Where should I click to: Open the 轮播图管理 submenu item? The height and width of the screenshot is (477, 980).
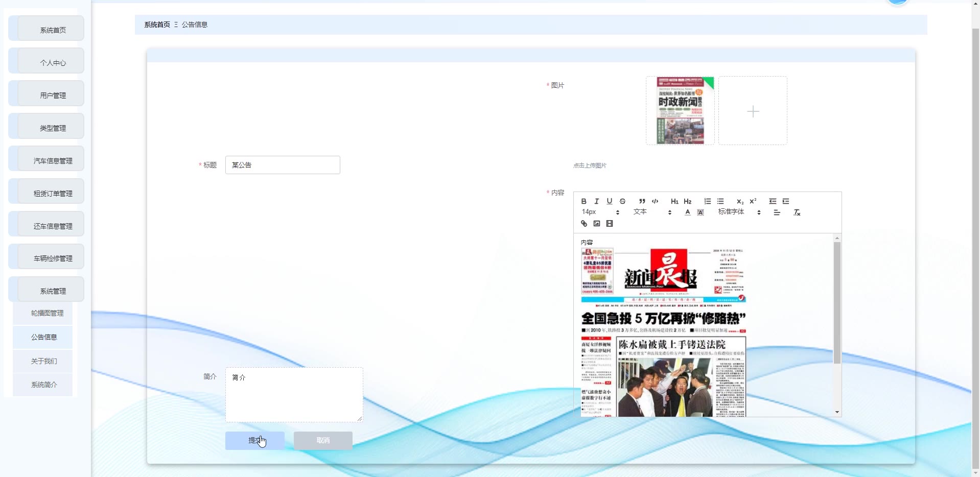click(43, 313)
